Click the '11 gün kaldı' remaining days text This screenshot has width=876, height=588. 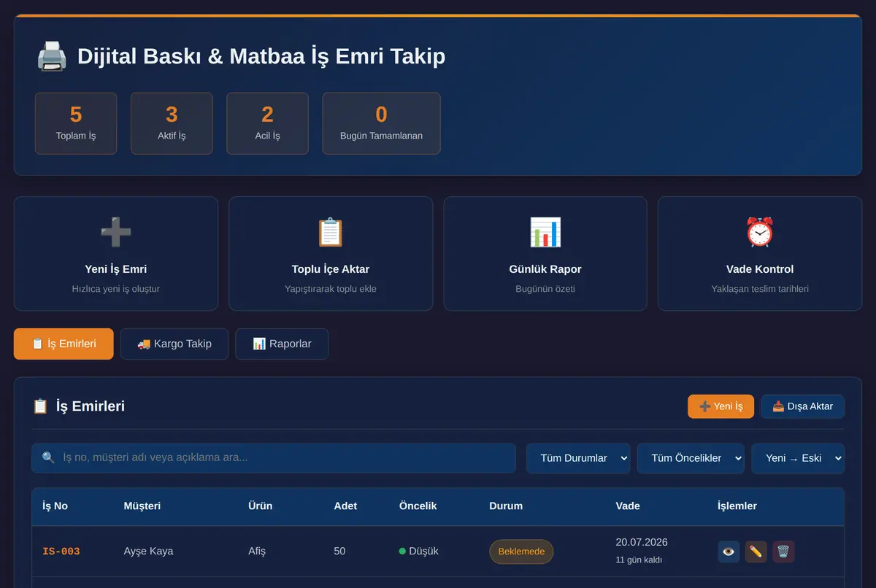(x=639, y=560)
